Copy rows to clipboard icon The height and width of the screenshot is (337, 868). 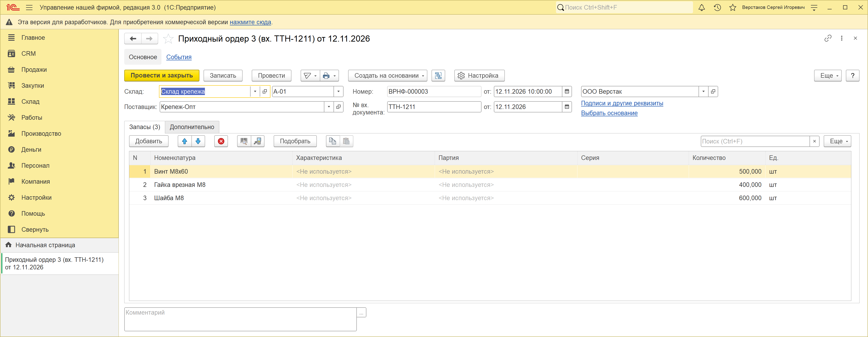tap(333, 141)
